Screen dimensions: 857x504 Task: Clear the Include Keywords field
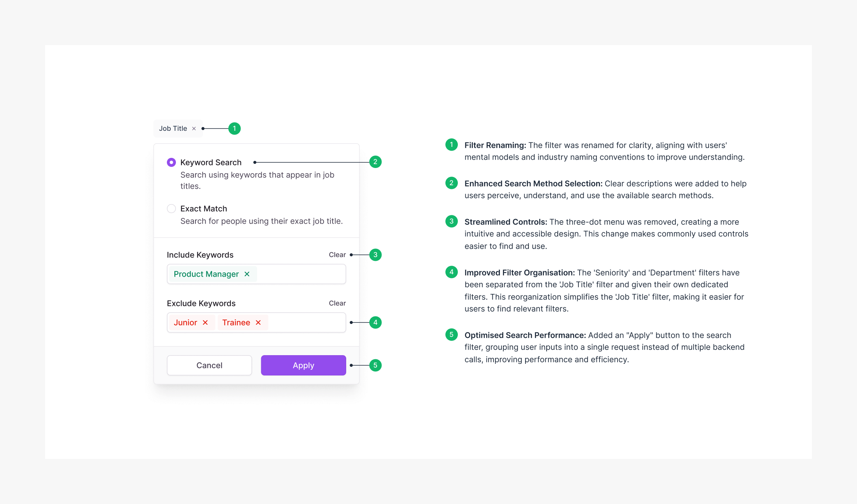click(x=337, y=255)
